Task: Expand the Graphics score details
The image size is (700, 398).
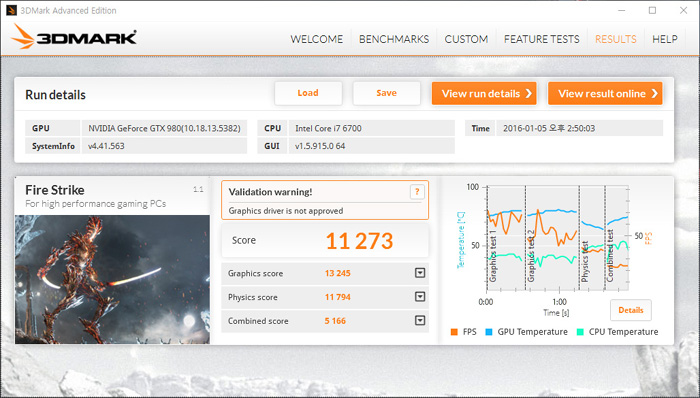Action: tap(420, 273)
